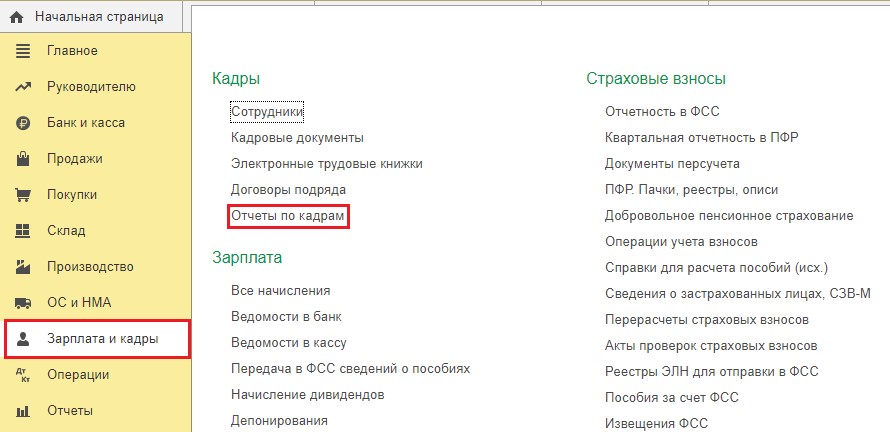Click the Главное hamburger menu icon
This screenshot has height=432, width=890.
pos(23,51)
